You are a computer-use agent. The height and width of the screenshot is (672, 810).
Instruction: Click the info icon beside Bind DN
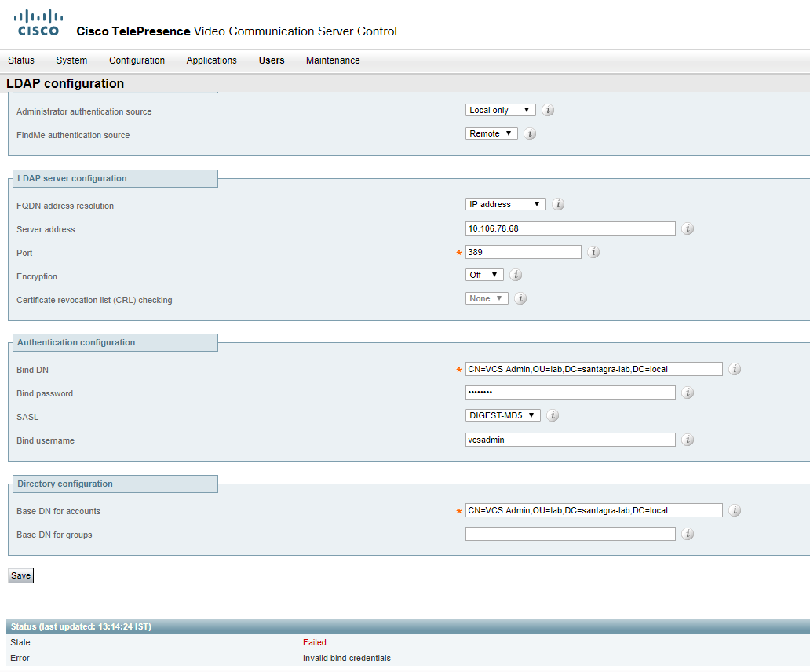735,369
